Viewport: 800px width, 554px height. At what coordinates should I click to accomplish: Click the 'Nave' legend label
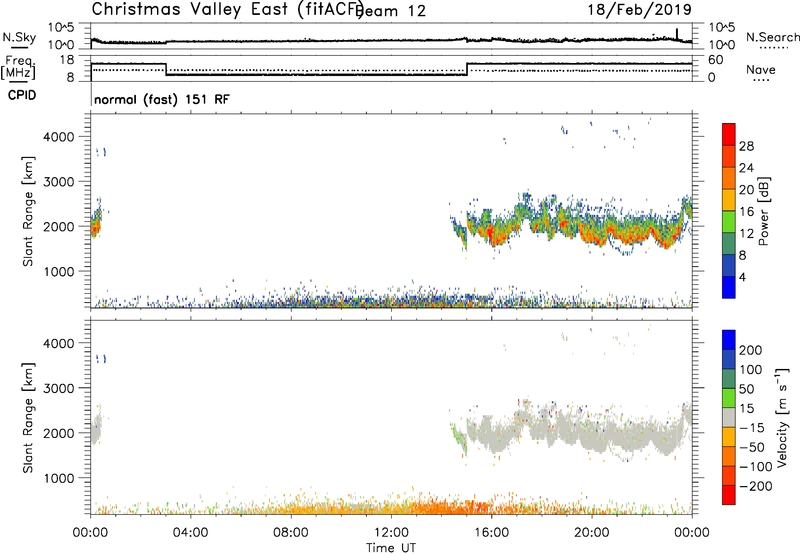tap(761, 69)
